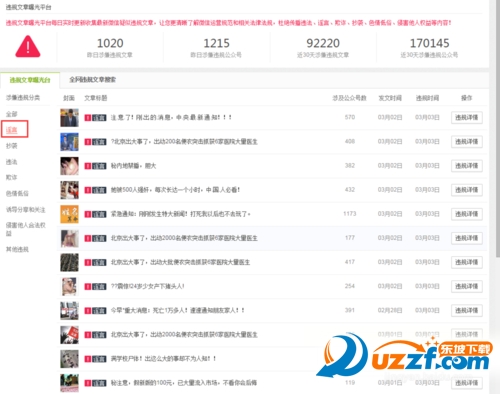
Task: Open article 她被500人播奸 title link
Action: pyautogui.click(x=175, y=190)
